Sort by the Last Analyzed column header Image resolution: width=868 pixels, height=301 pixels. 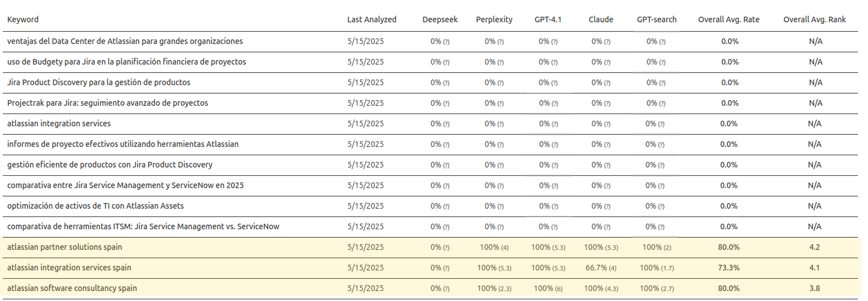coord(372,19)
